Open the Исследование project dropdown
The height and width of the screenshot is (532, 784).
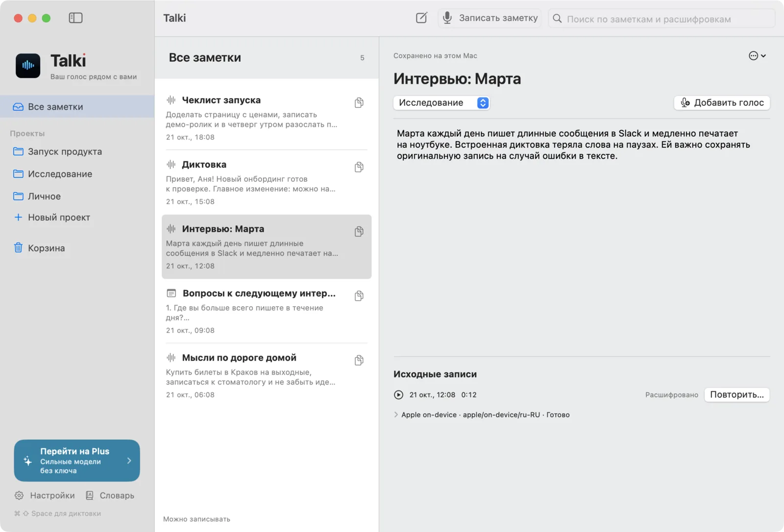(x=441, y=103)
